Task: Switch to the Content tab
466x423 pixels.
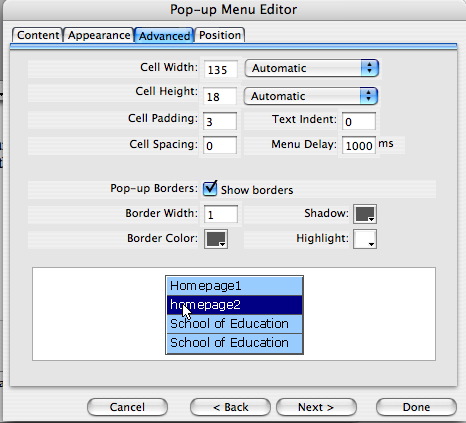Action: click(37, 35)
